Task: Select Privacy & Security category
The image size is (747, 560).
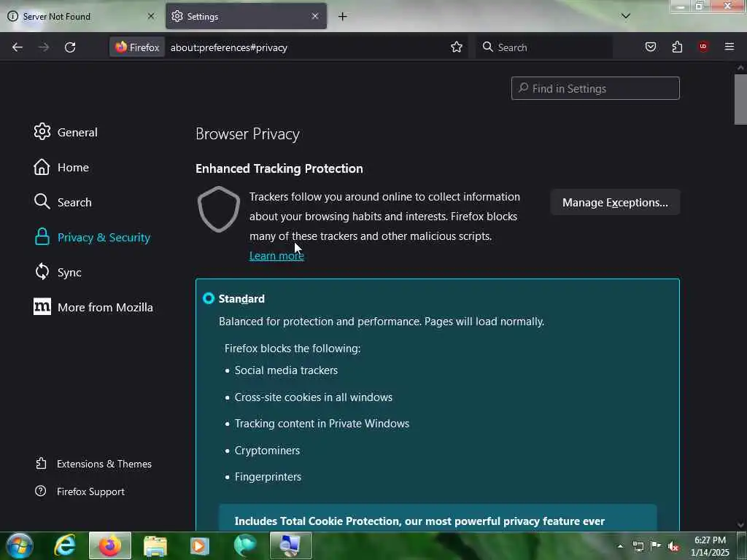Action: tap(93, 237)
